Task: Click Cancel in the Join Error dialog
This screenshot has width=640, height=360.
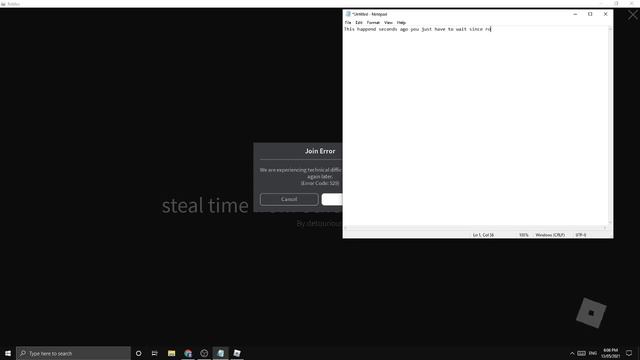Action: pos(289,199)
